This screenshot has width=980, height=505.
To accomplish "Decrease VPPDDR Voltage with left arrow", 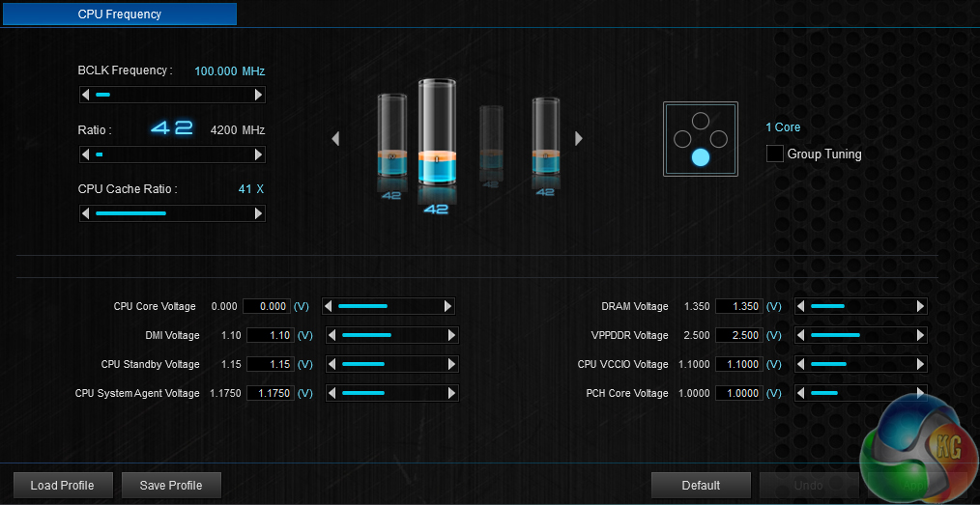I will (800, 335).
